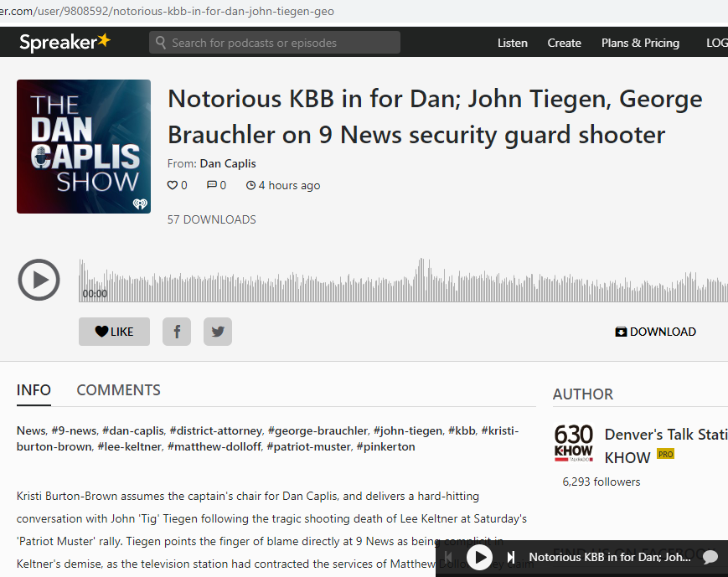Click the comments counter bubble icon
This screenshot has height=577, width=728.
point(212,185)
